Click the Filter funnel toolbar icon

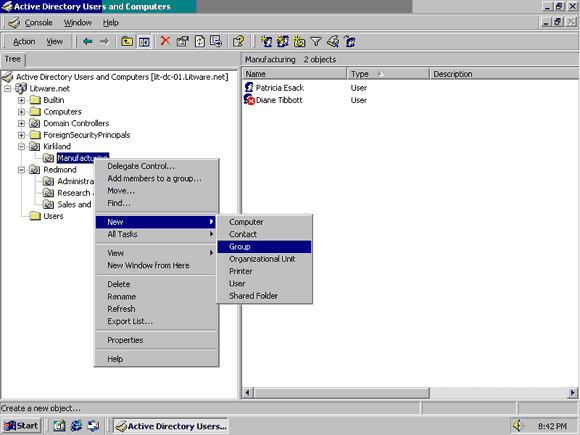click(316, 41)
